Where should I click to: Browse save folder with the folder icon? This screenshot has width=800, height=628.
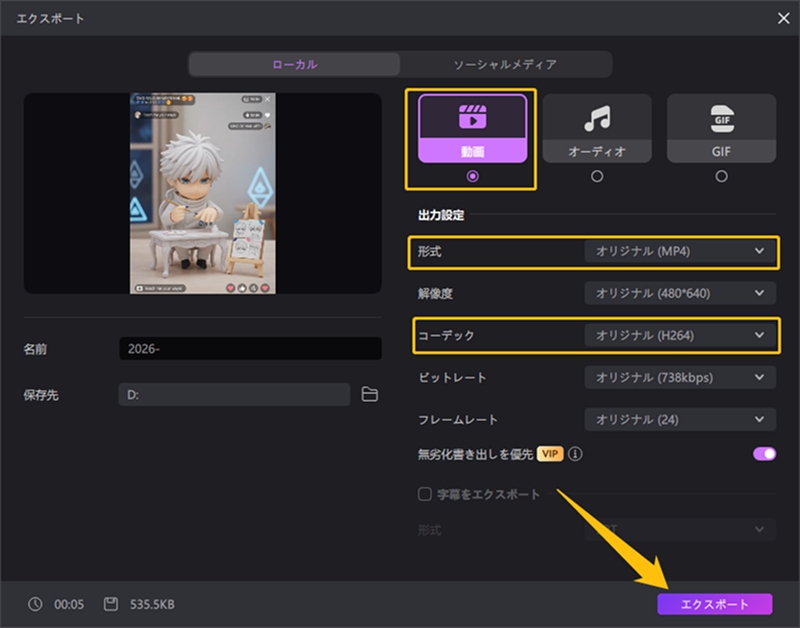(369, 394)
